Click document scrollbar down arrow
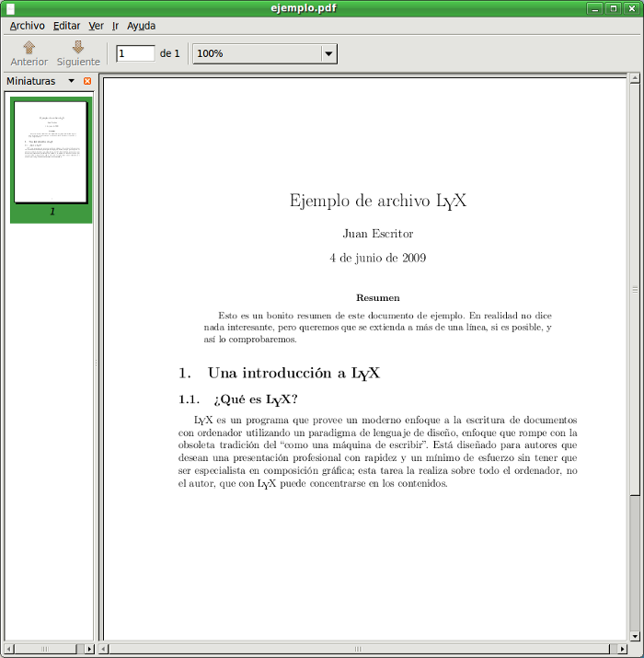644x658 pixels. 635,636
